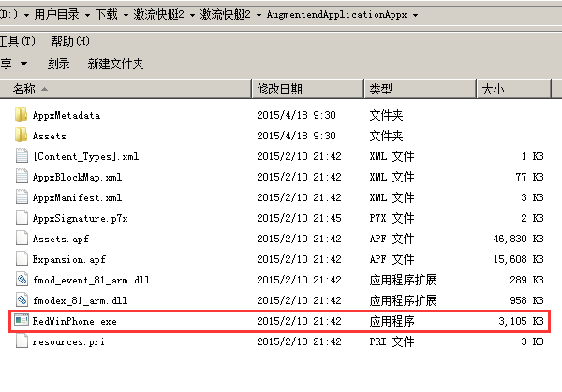Select the RedWinPhone.exe file name

[x=74, y=321]
